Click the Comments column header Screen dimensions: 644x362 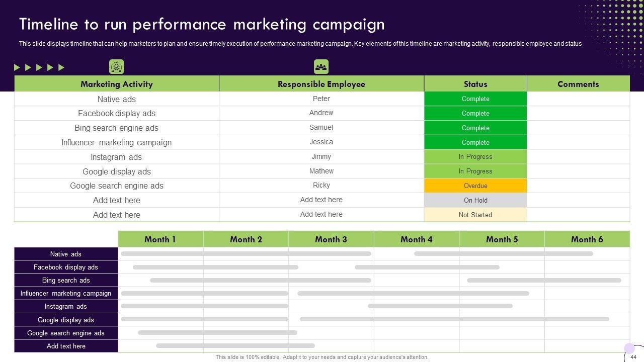pyautogui.click(x=578, y=84)
